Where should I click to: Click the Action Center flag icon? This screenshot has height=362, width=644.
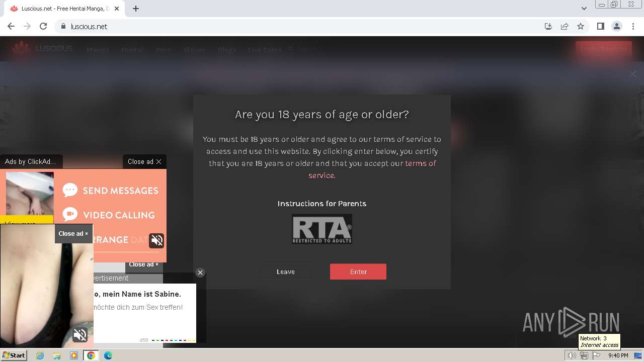coord(596,355)
